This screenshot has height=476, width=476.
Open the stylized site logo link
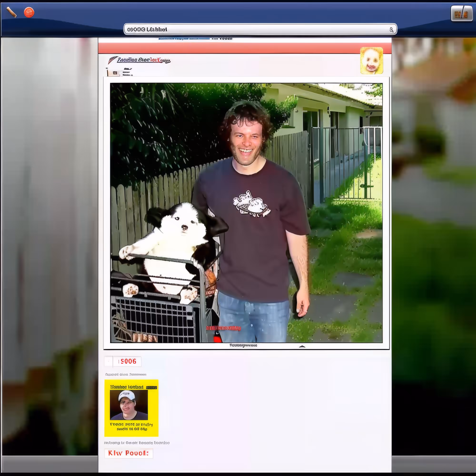point(144,60)
